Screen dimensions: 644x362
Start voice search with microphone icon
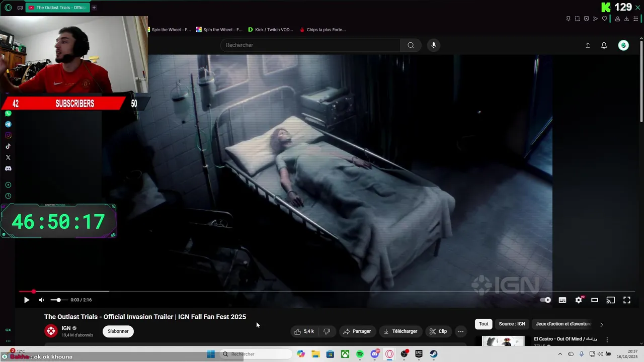(x=434, y=45)
